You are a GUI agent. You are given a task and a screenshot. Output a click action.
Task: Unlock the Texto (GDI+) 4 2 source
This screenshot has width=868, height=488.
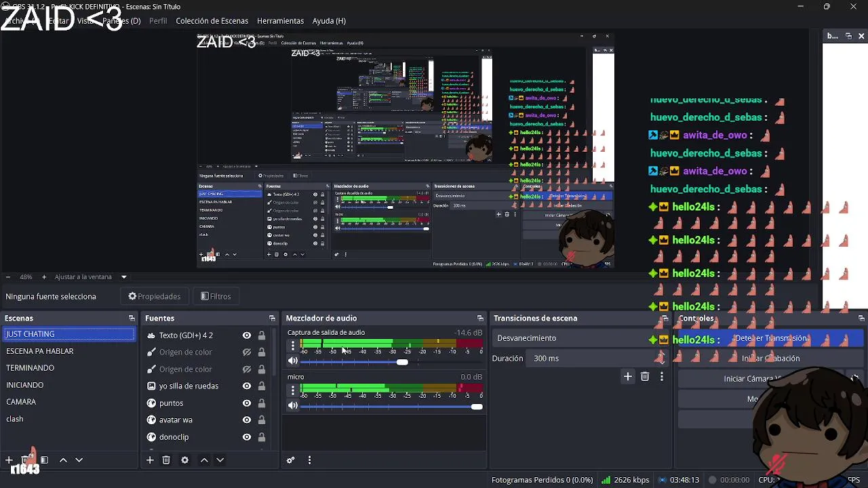point(261,335)
